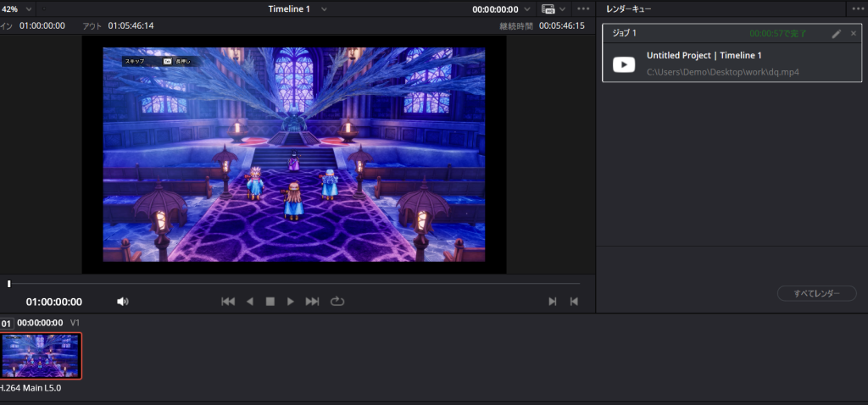The image size is (868, 405).
Task: Expand the Timeline 1 selector dropdown
Action: (x=324, y=8)
